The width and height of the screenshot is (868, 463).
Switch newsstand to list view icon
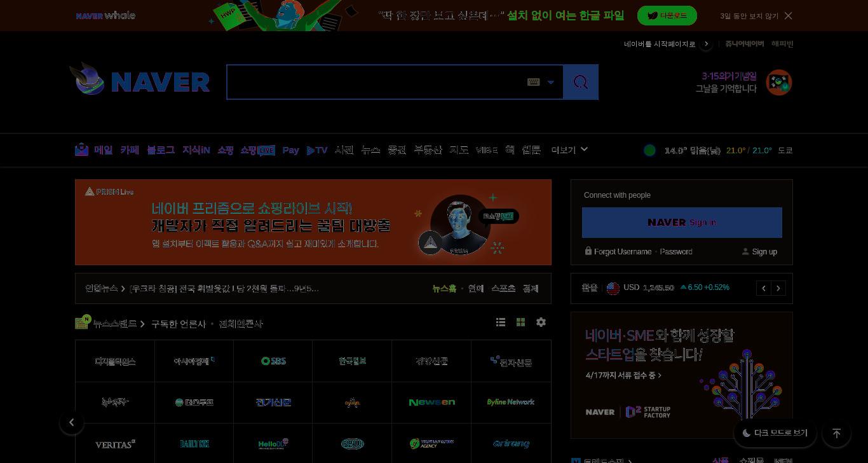pos(501,322)
